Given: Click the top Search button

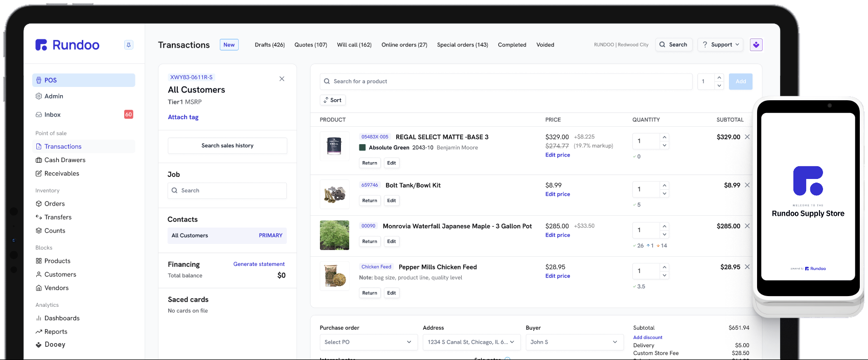Looking at the screenshot, I should [673, 45].
